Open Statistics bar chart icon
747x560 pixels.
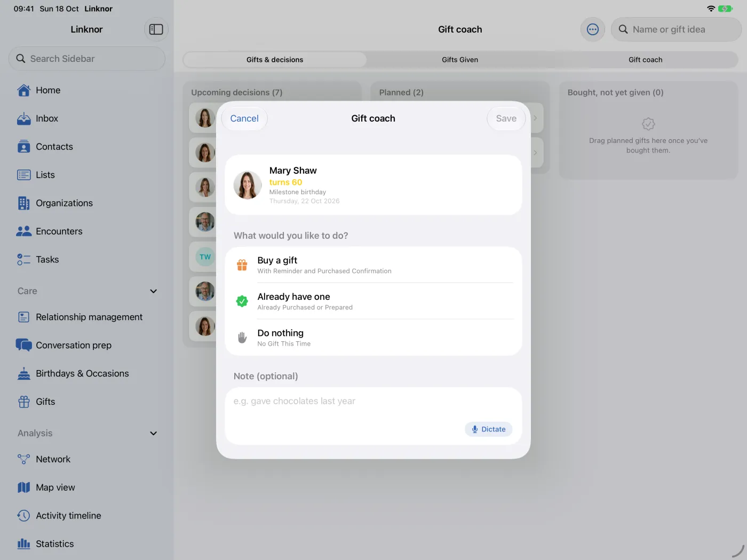coord(24,544)
